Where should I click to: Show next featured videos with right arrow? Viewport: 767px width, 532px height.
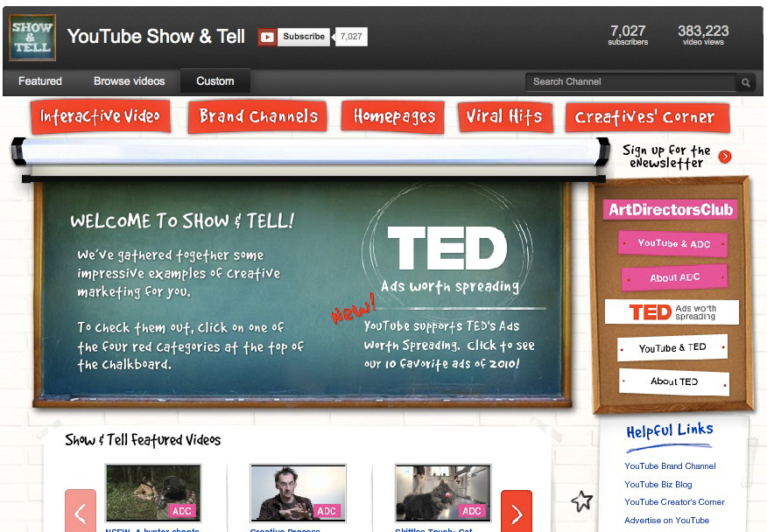(517, 512)
